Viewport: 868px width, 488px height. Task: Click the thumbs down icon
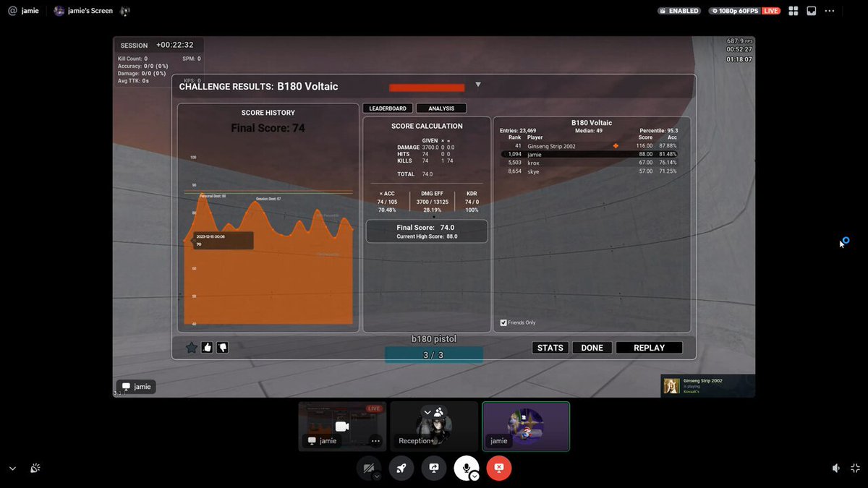coord(222,347)
